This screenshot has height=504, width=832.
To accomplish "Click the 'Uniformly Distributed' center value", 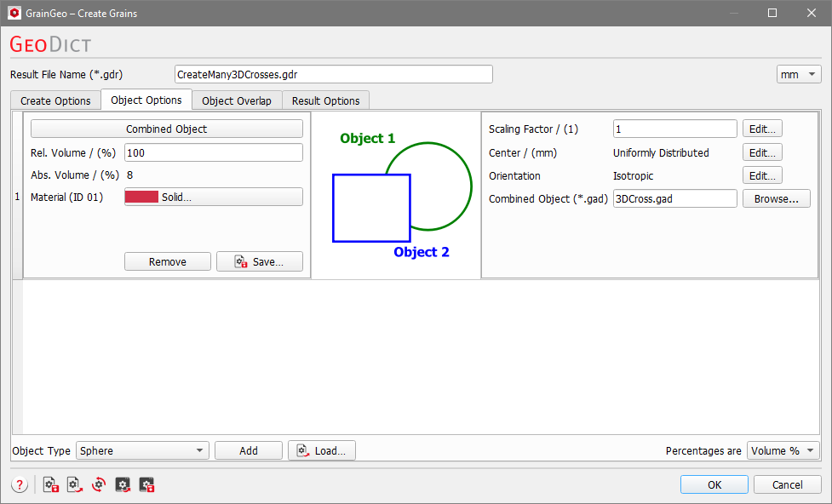I will click(x=661, y=152).
